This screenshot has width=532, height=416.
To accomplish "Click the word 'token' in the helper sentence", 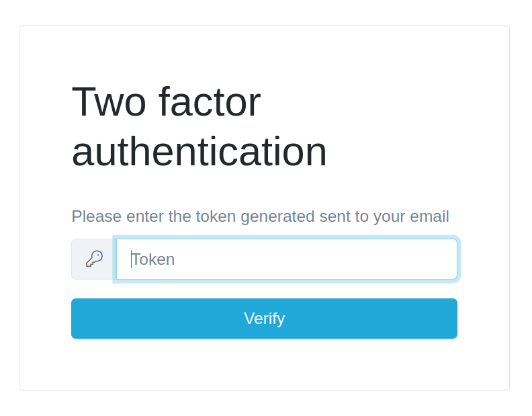I will (216, 216).
